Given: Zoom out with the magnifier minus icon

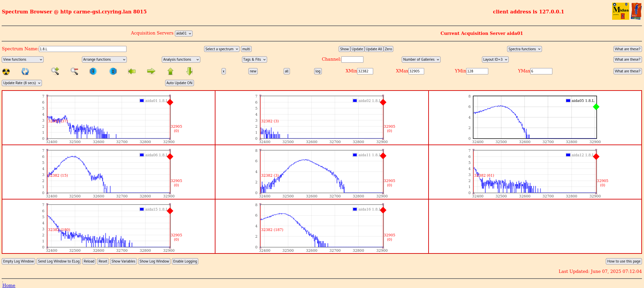Looking at the screenshot, I should (74, 71).
